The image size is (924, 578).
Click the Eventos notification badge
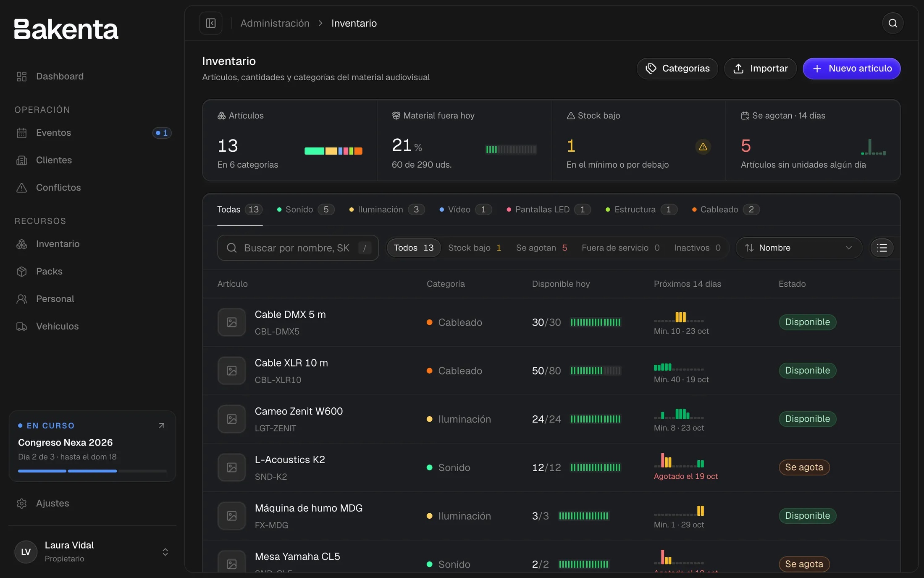[x=162, y=133]
